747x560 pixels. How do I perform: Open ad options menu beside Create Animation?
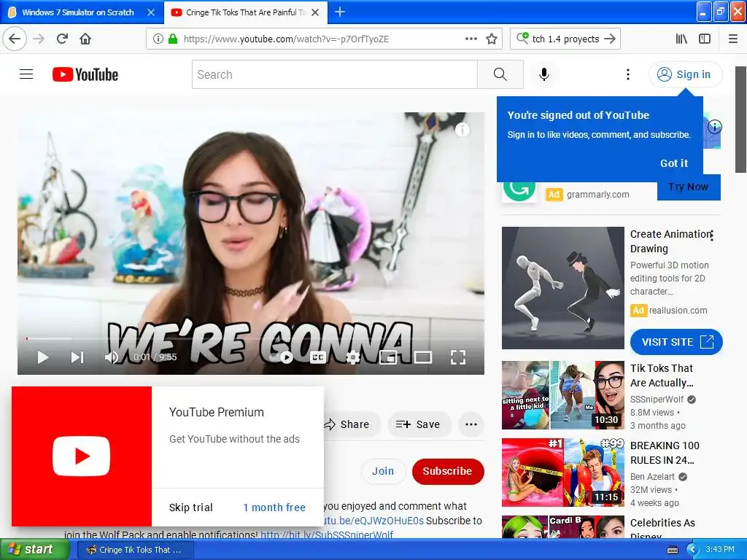pyautogui.click(x=711, y=236)
